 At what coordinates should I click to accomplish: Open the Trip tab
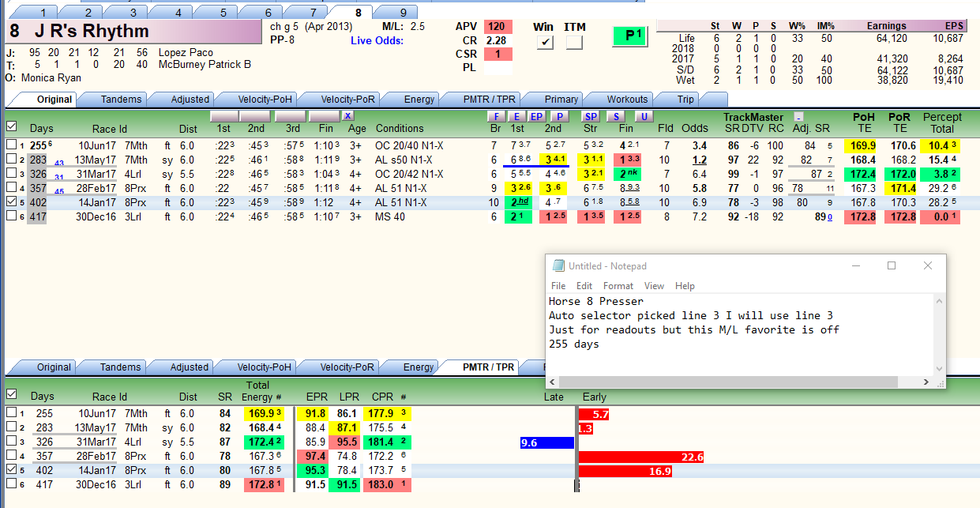685,100
